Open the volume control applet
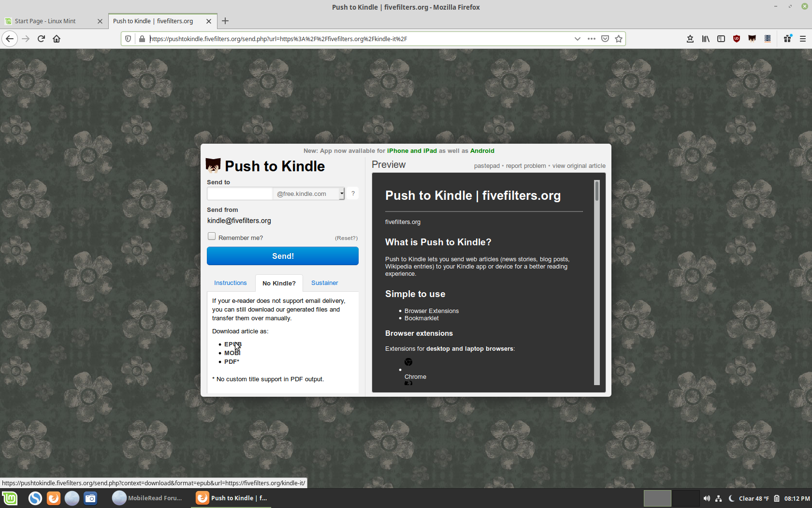The width and height of the screenshot is (812, 508). click(707, 498)
